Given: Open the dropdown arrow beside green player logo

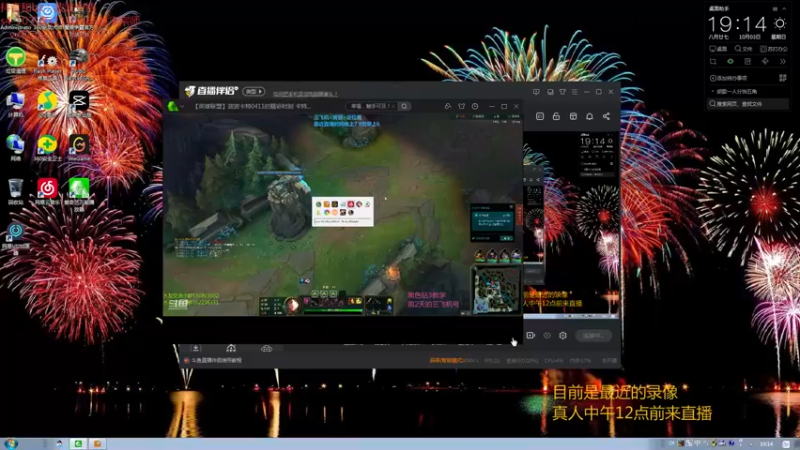Looking at the screenshot, I should [x=183, y=107].
